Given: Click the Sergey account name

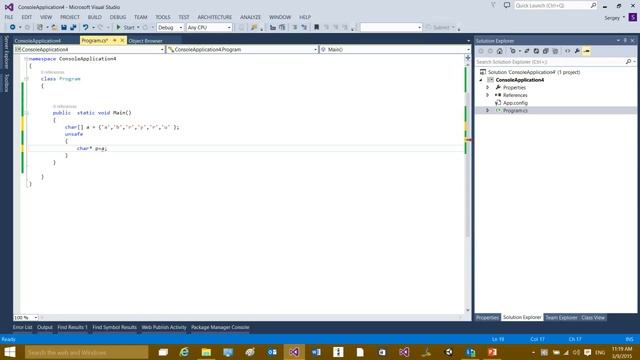Looking at the screenshot, I should 612,18.
